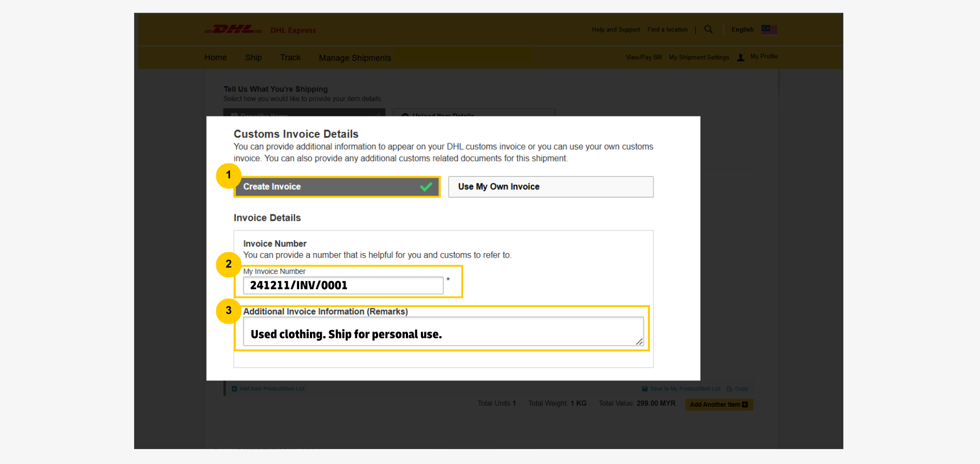This screenshot has width=980, height=464.
Task: Click the Save to My Product/Item List icon
Action: 645,389
